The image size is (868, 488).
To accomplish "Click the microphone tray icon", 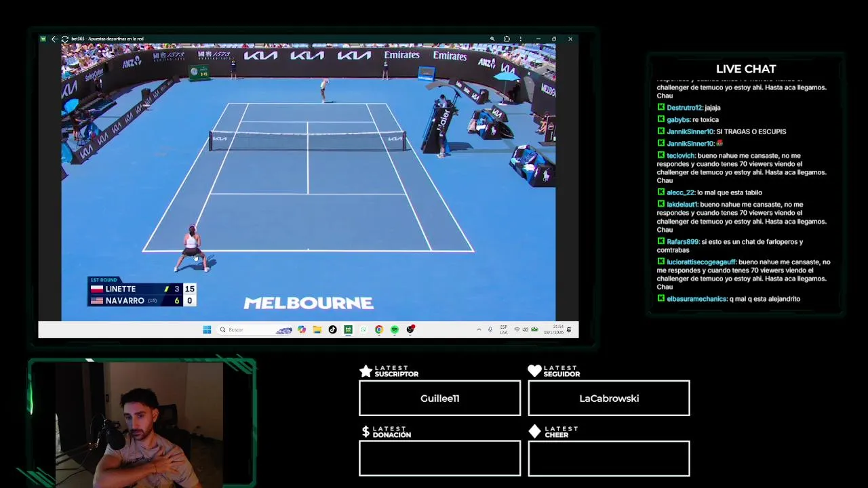I will [x=490, y=329].
